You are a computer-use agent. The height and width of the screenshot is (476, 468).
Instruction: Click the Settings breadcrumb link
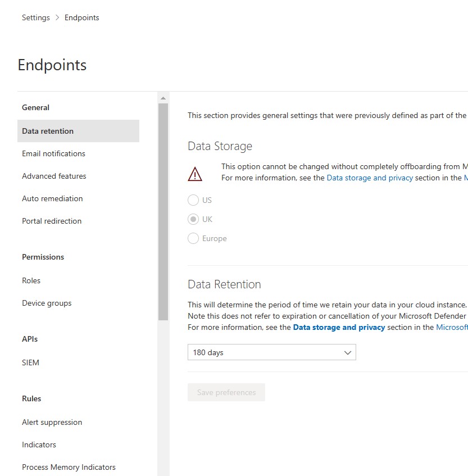36,17
